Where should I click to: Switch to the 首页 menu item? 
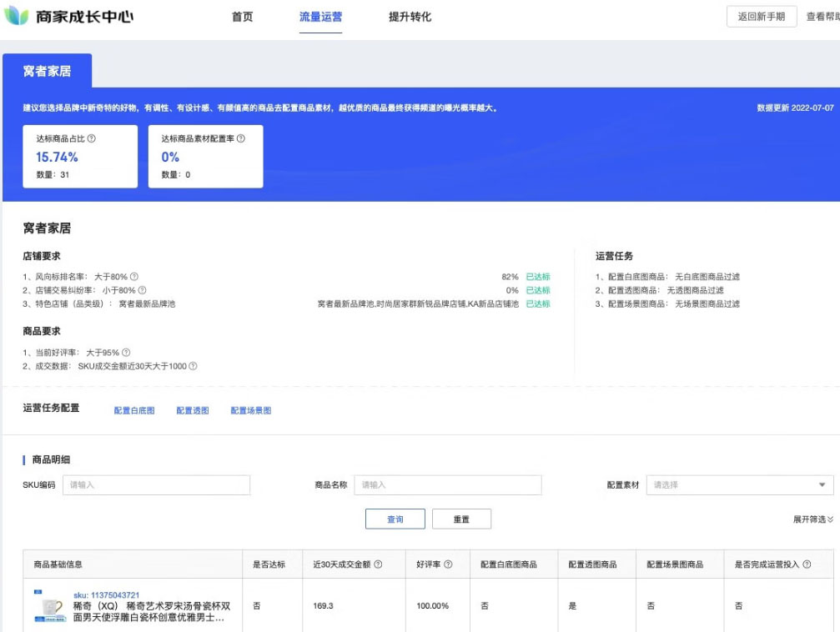pos(242,17)
